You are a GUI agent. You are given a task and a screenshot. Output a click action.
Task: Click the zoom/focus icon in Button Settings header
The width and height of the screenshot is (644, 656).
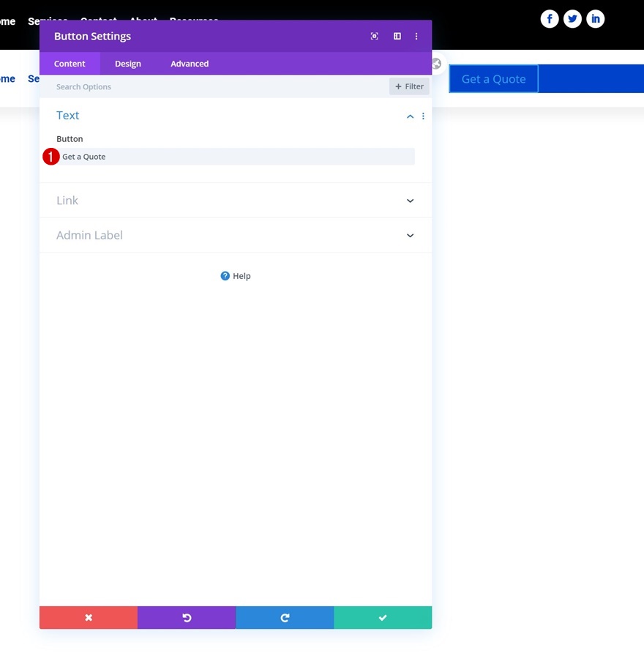click(374, 36)
